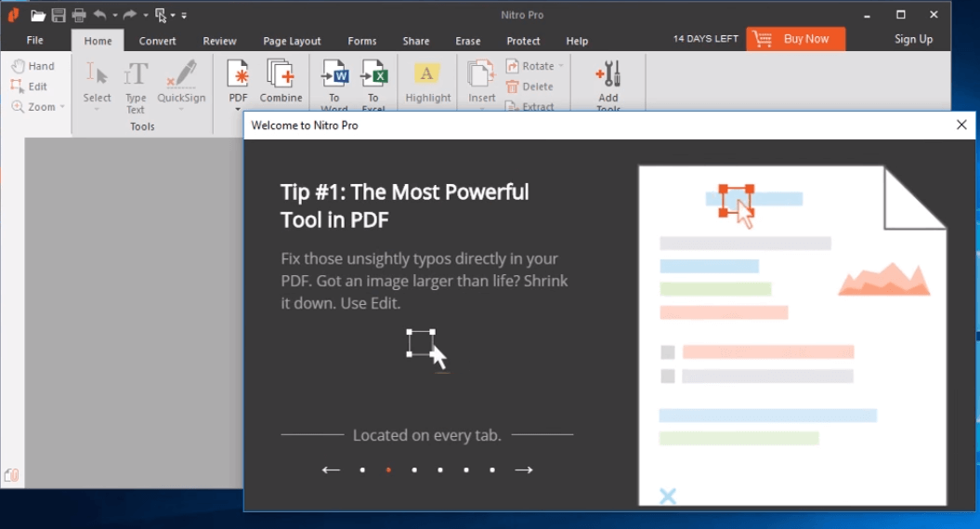Open the Page Layout tab
980x529 pixels.
(x=292, y=41)
